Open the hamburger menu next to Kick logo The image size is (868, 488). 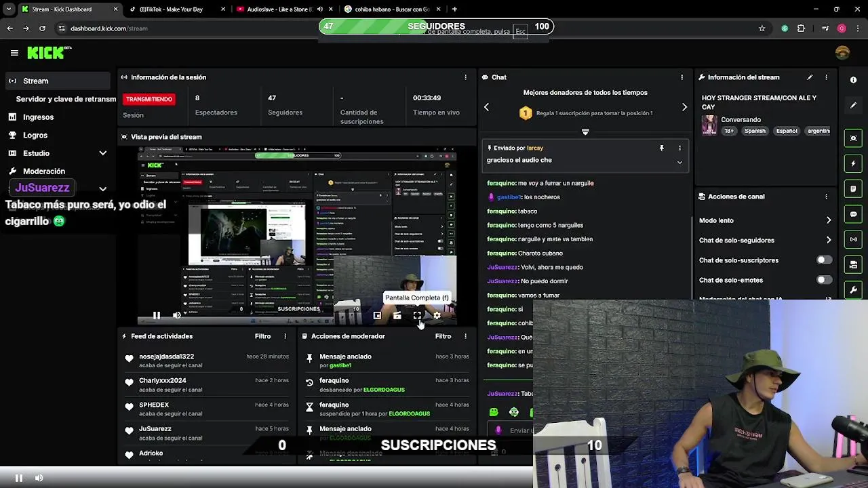[14, 53]
